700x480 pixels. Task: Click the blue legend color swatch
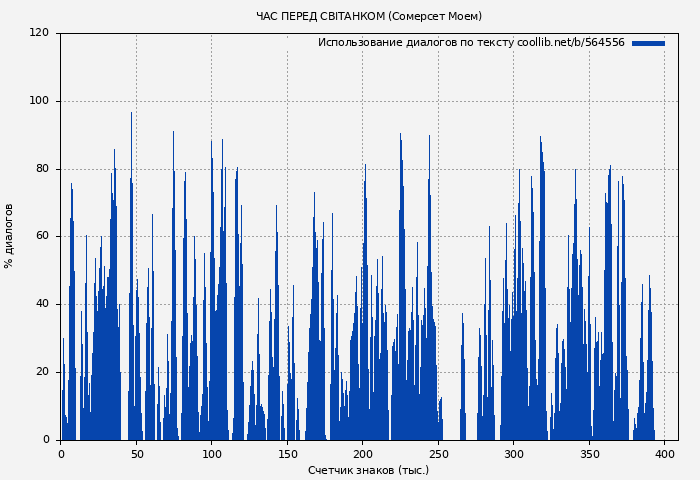pyautogui.click(x=648, y=43)
